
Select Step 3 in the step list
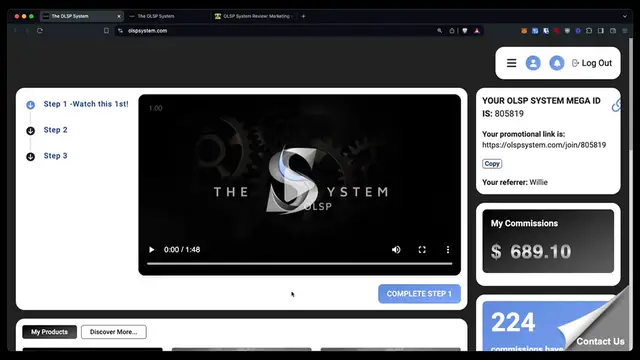(x=56, y=156)
